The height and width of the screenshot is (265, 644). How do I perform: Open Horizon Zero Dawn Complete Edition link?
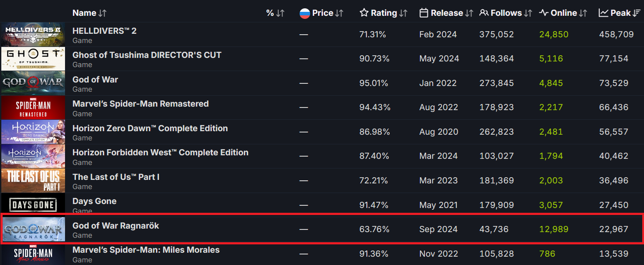click(x=150, y=128)
